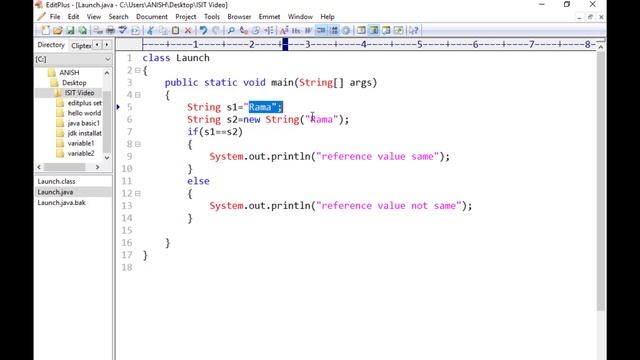The height and width of the screenshot is (360, 640).
Task: Collapse the code fold at line 8
Action: click(138, 144)
